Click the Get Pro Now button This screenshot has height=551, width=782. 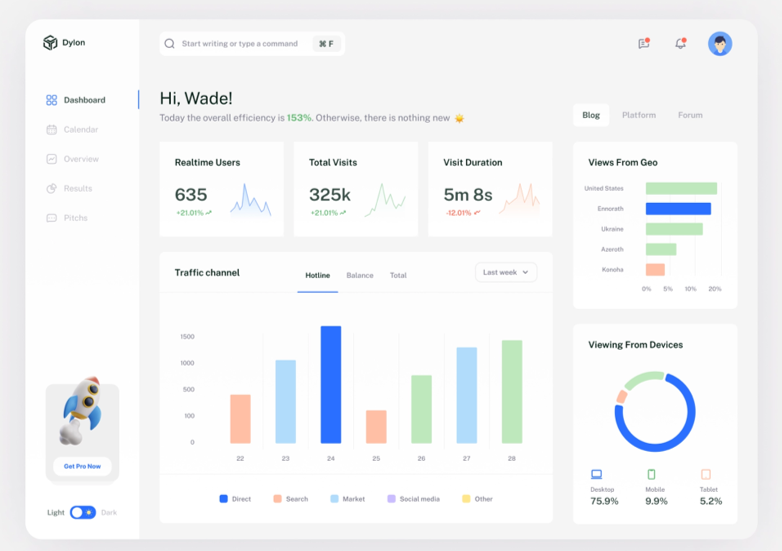click(x=82, y=466)
